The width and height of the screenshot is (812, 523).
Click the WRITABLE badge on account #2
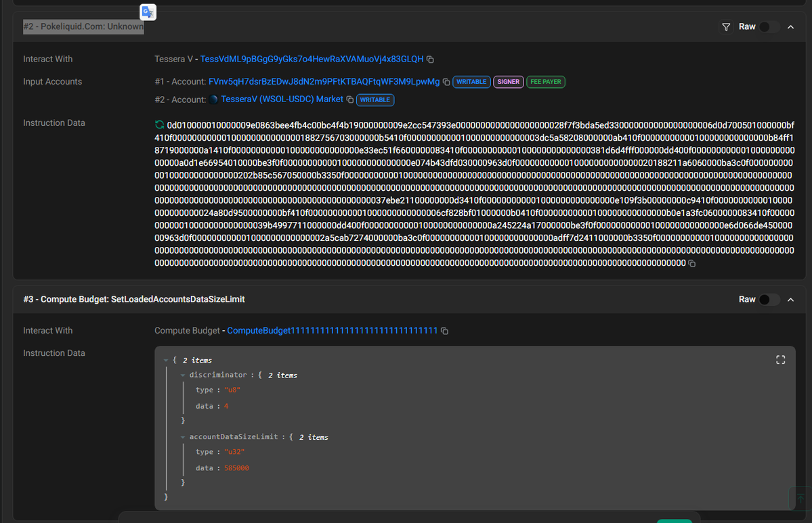point(375,100)
